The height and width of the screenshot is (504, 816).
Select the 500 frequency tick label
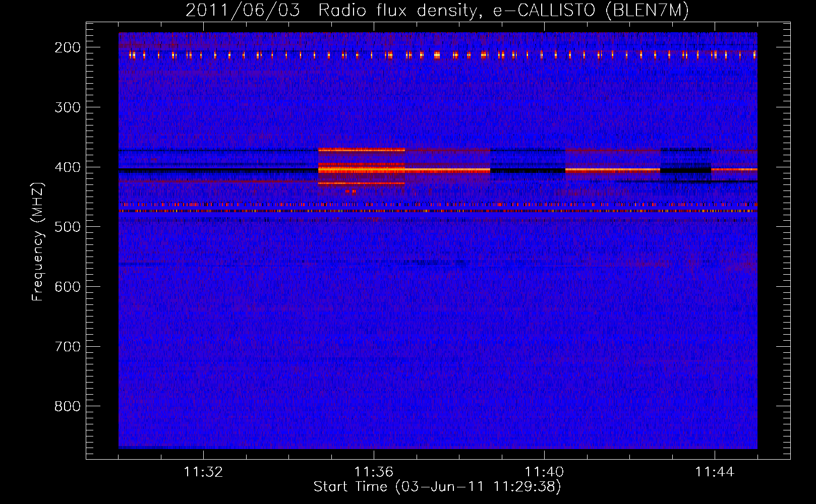point(68,227)
